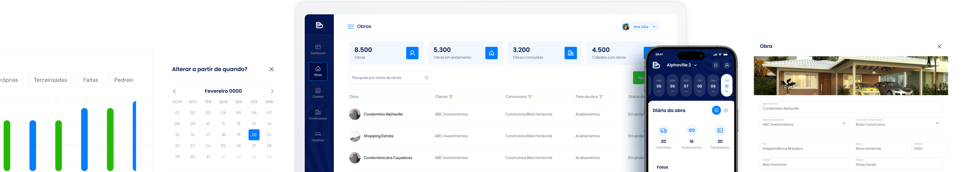
Task: Click the Rua field with Independência Brasileira
Action: 804,147
